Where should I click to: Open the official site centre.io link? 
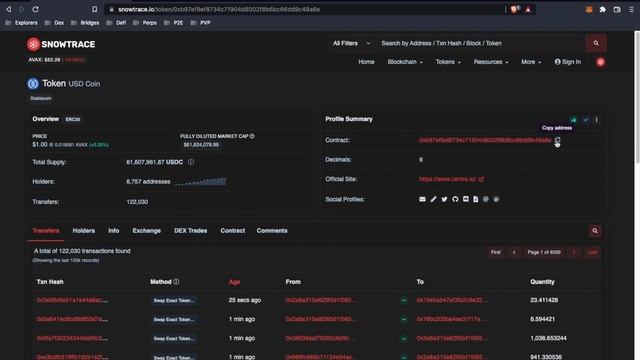451,179
